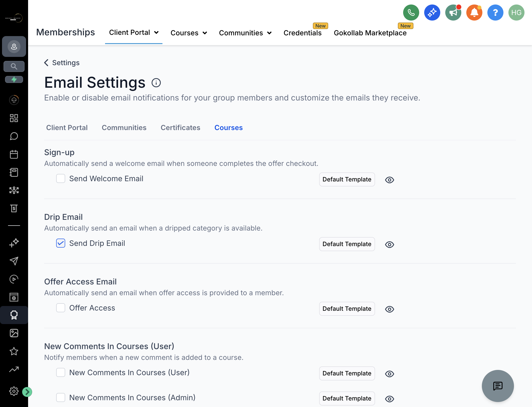Open the sidebar star reputation icon
Viewport: 532px width, 407px height.
14,351
